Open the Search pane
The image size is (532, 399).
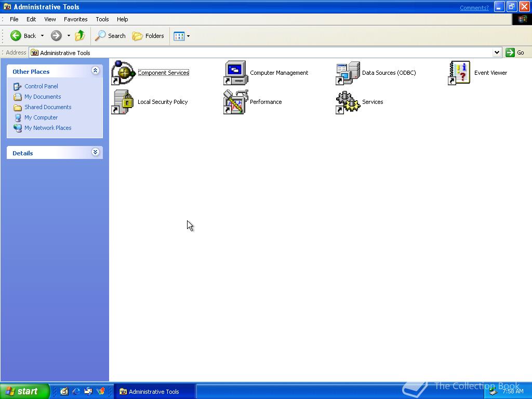pos(110,36)
